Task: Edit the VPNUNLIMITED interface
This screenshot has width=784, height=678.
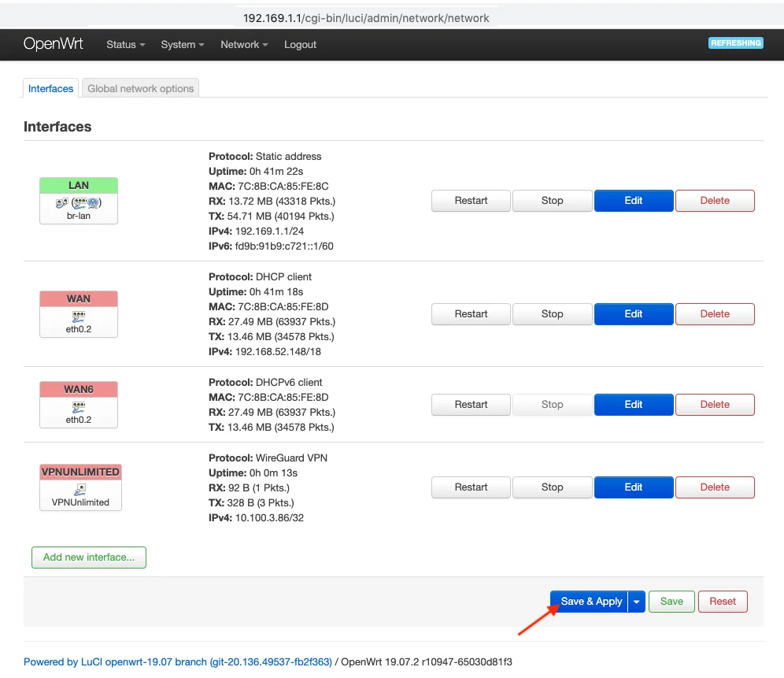Action: (633, 487)
